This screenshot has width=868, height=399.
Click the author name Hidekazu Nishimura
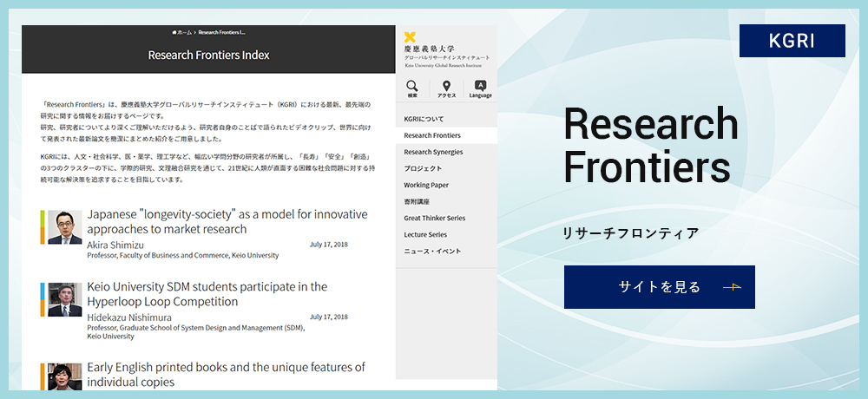click(129, 317)
